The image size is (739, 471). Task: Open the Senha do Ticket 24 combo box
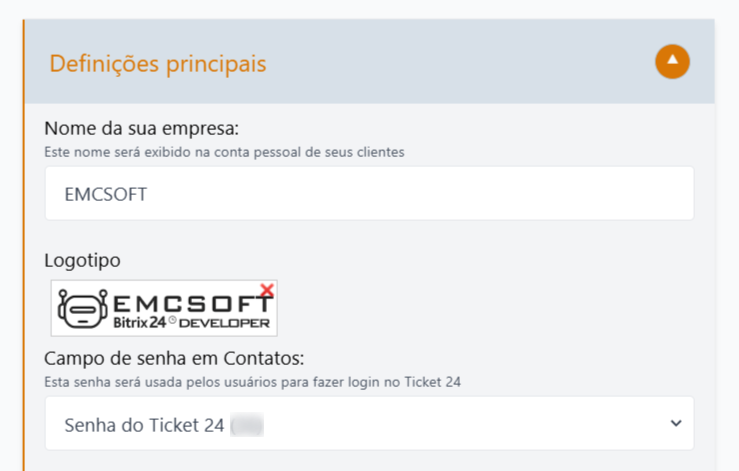[370, 423]
